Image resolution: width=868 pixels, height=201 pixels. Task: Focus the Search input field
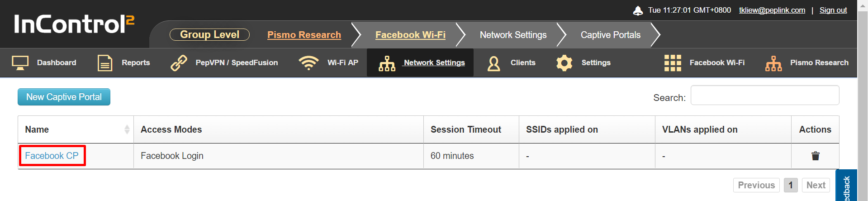coord(765,95)
